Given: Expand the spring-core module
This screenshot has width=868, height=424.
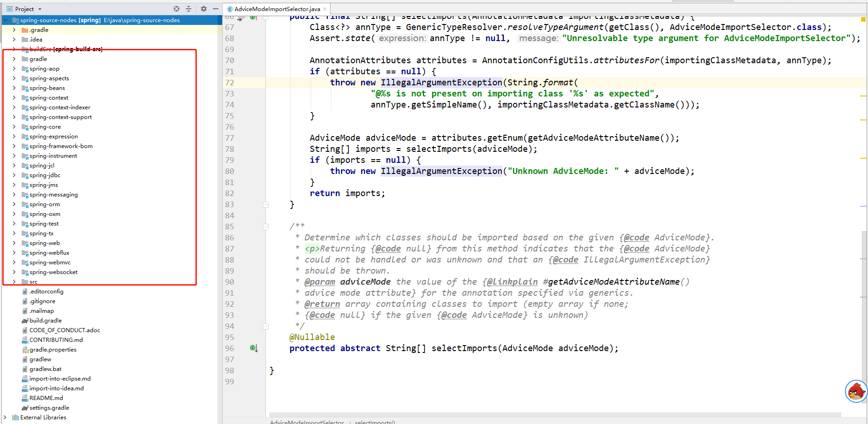Looking at the screenshot, I should [x=14, y=127].
